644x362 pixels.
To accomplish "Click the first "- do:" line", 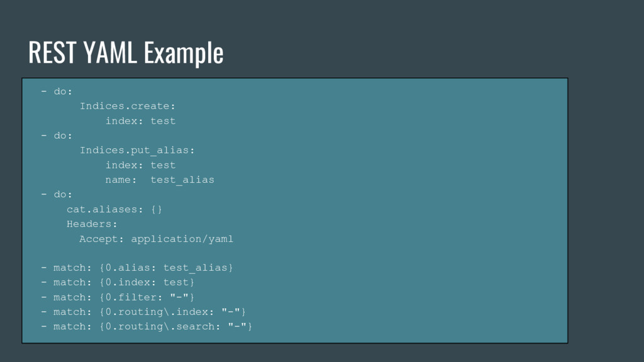I will [x=57, y=91].
